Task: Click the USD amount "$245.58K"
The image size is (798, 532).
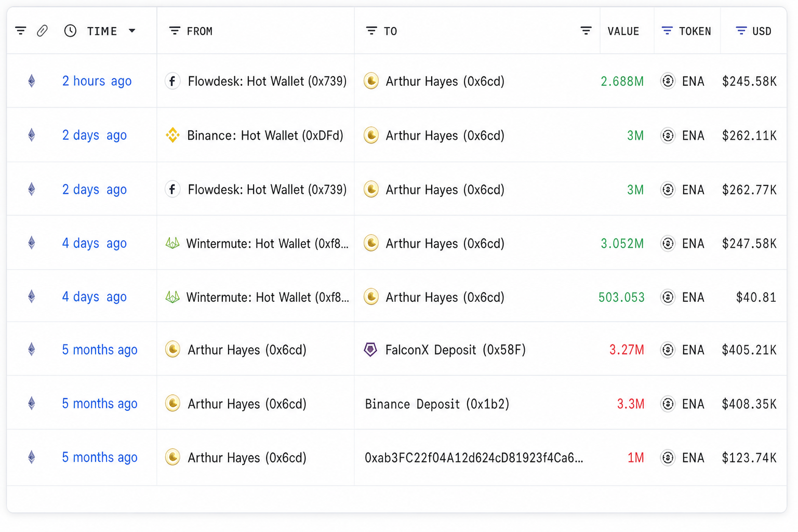Action: pos(749,82)
